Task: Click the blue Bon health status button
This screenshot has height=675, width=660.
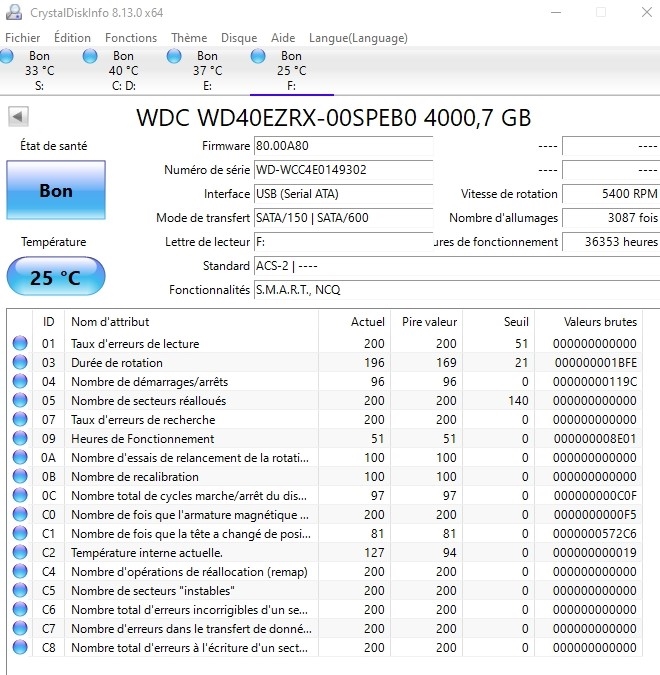Action: [x=55, y=190]
